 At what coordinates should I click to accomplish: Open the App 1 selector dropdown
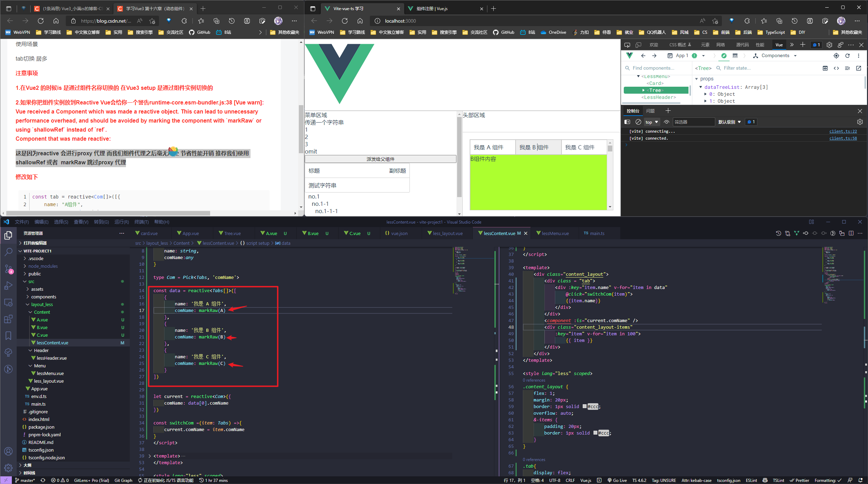(x=686, y=56)
